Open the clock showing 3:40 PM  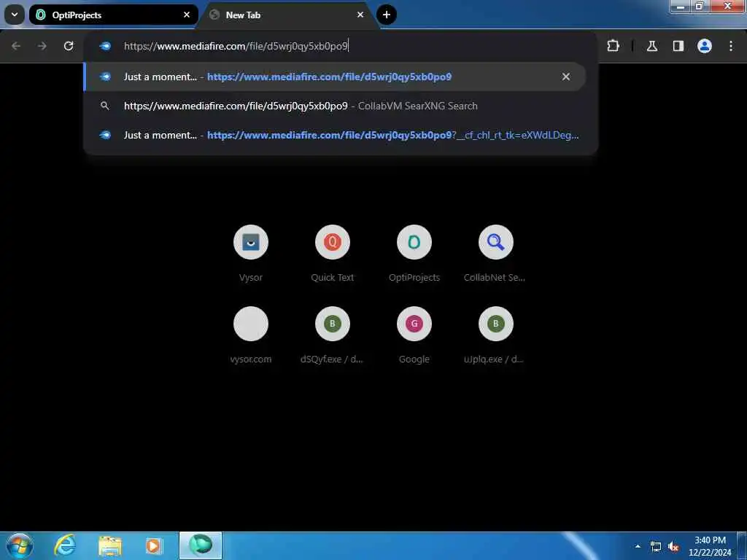710,546
